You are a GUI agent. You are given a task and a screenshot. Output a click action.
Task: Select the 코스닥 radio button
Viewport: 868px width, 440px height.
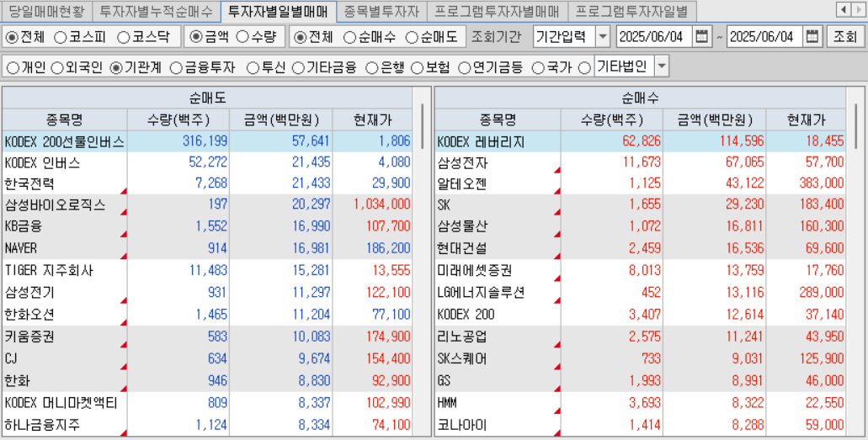coord(124,37)
